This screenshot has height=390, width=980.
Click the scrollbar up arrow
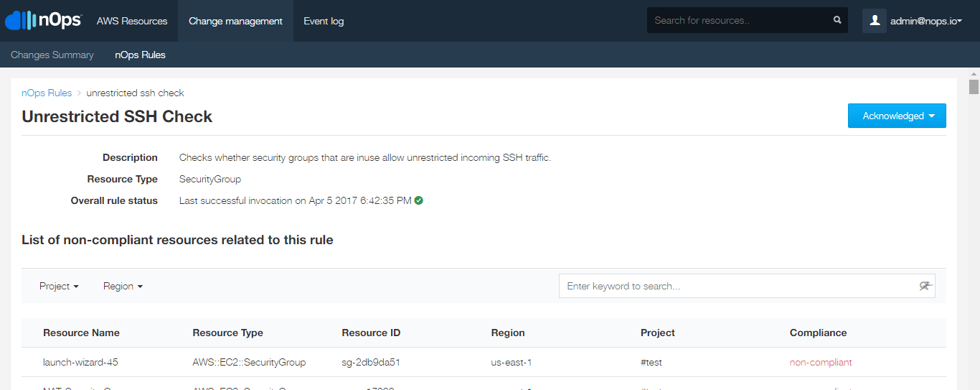click(x=974, y=73)
